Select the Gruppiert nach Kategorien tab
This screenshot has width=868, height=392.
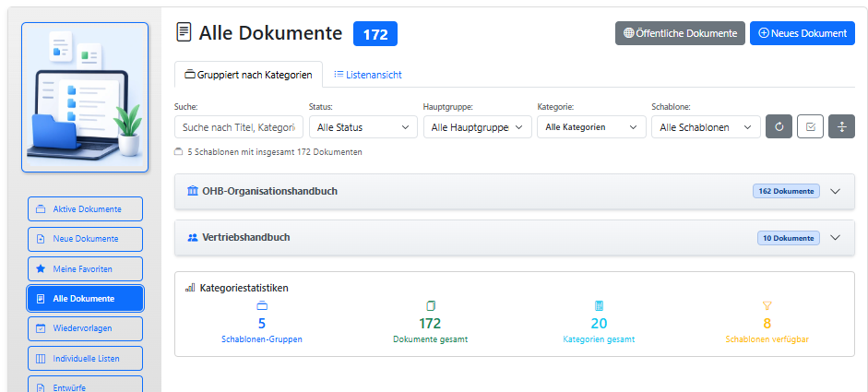tap(248, 75)
